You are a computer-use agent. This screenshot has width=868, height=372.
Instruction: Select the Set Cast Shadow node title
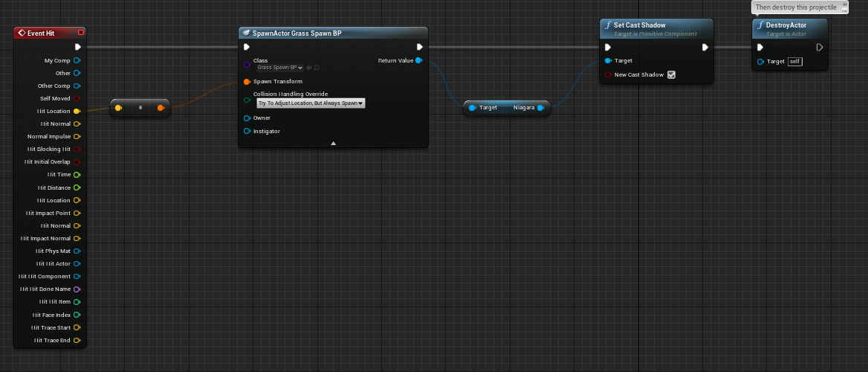[x=639, y=25]
